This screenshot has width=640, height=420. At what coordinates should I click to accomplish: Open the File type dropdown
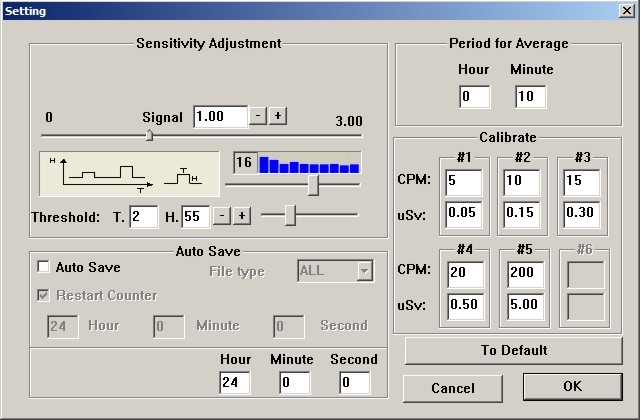tap(364, 271)
